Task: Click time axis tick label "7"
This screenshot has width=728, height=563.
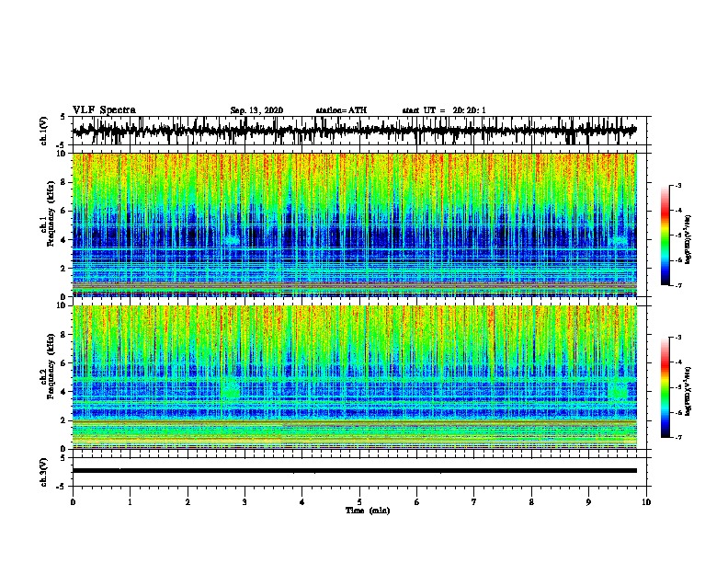Action: [x=474, y=502]
